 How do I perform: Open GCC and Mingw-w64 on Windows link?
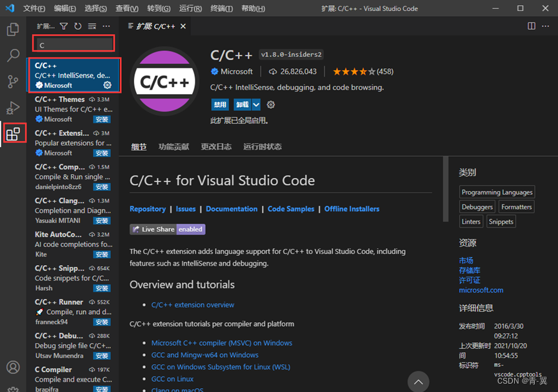(x=204, y=355)
